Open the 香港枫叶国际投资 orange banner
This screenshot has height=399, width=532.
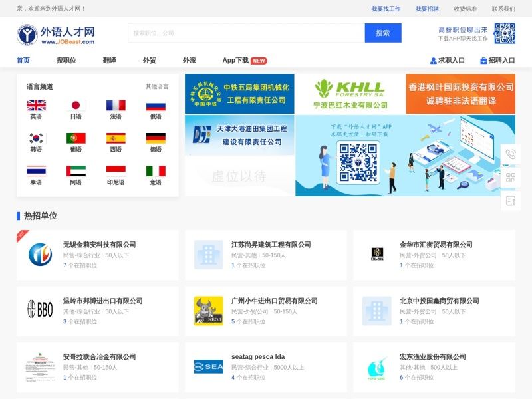461,94
